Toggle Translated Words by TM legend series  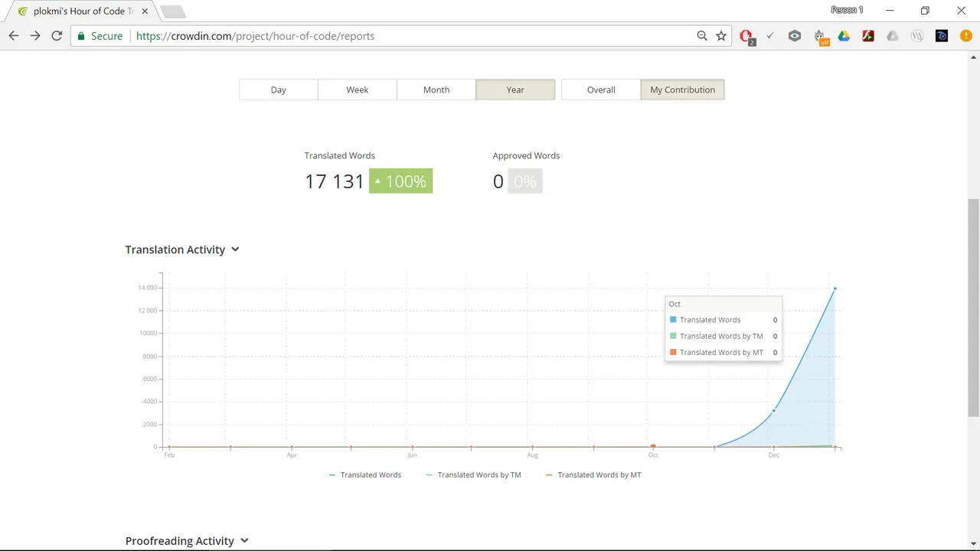point(473,475)
